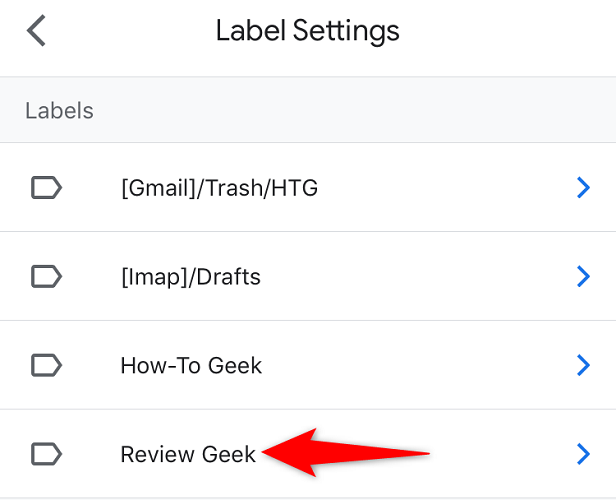The height and width of the screenshot is (500, 616).
Task: Expand [Imap]/Drafts with its blue chevron
Action: (x=584, y=276)
